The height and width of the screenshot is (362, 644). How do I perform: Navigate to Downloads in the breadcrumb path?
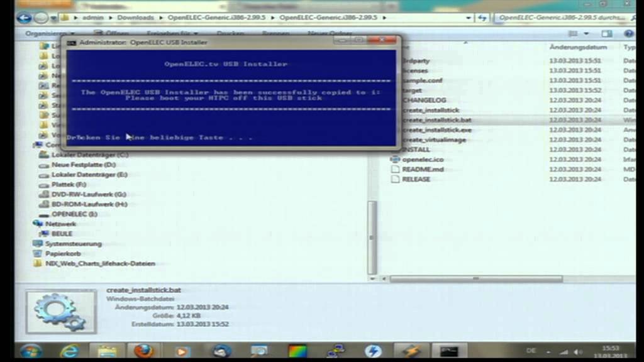pyautogui.click(x=136, y=18)
